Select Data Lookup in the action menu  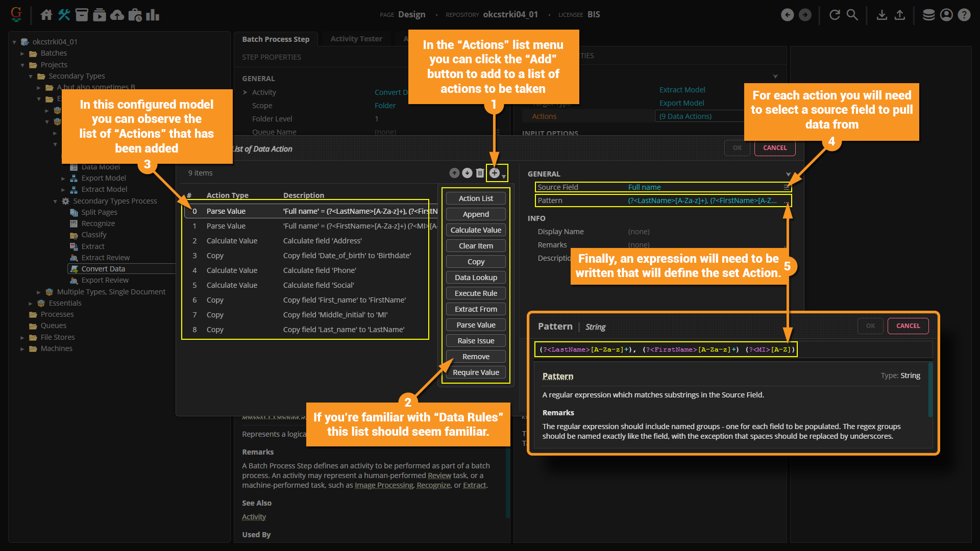point(476,278)
